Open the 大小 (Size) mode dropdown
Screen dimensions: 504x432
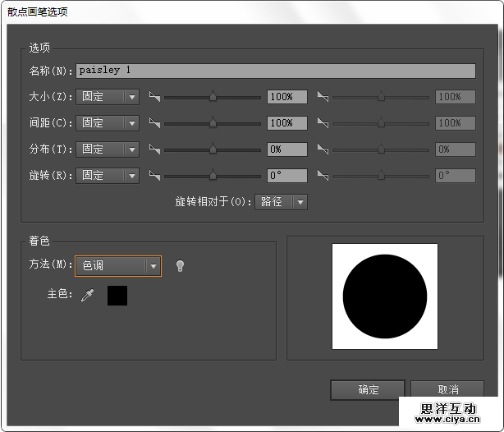[108, 97]
